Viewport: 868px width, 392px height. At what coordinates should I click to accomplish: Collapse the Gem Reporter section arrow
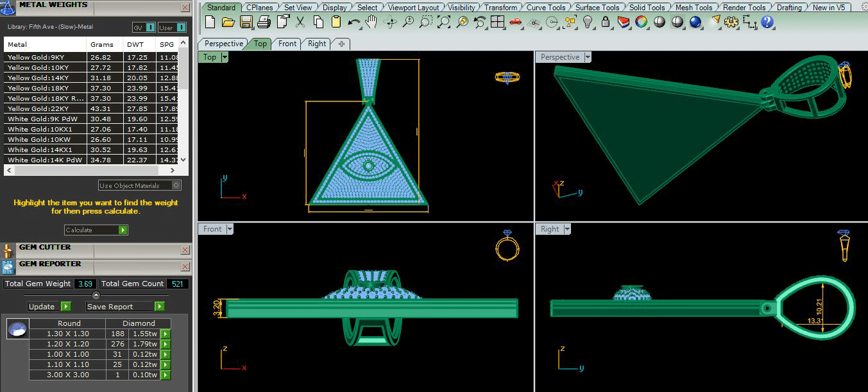click(96, 295)
